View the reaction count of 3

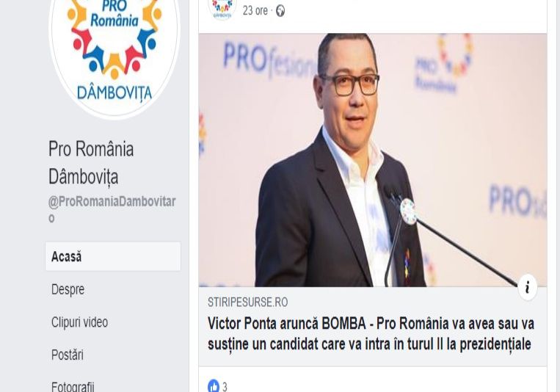225,387
